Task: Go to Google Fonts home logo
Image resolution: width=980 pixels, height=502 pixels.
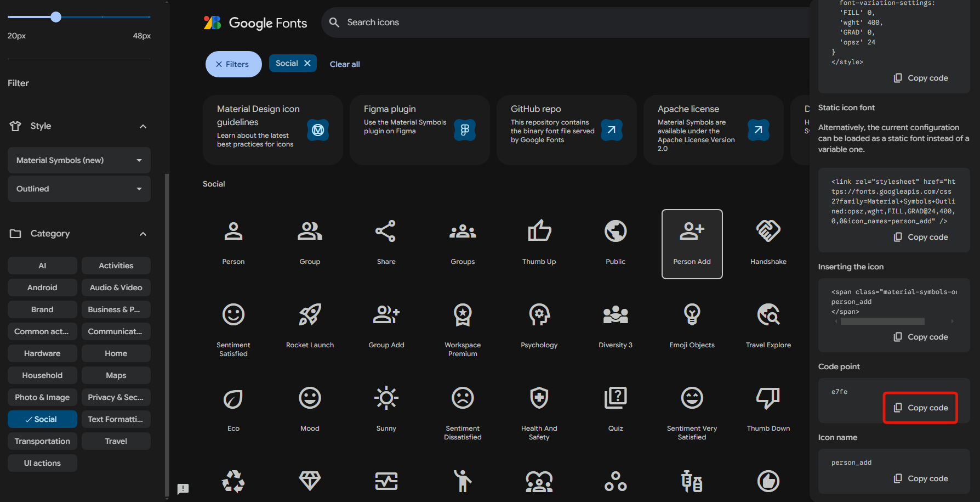Action: pos(255,22)
